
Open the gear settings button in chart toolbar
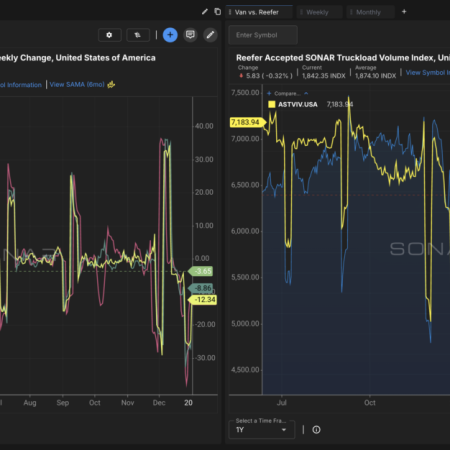(109, 35)
